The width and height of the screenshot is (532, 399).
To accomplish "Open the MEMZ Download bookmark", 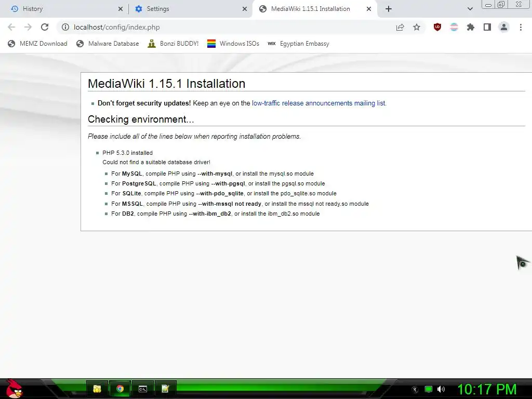I will point(37,44).
